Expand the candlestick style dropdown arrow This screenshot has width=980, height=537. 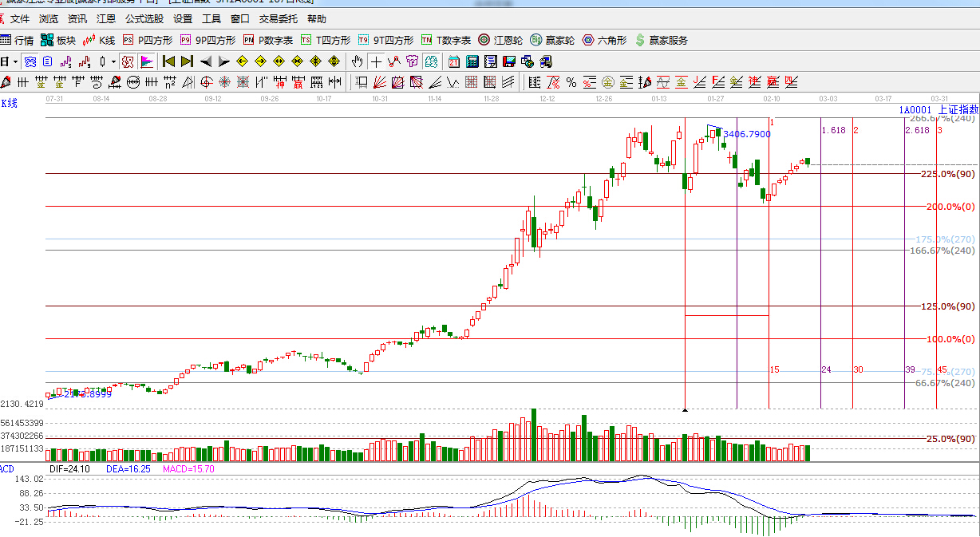(x=113, y=61)
